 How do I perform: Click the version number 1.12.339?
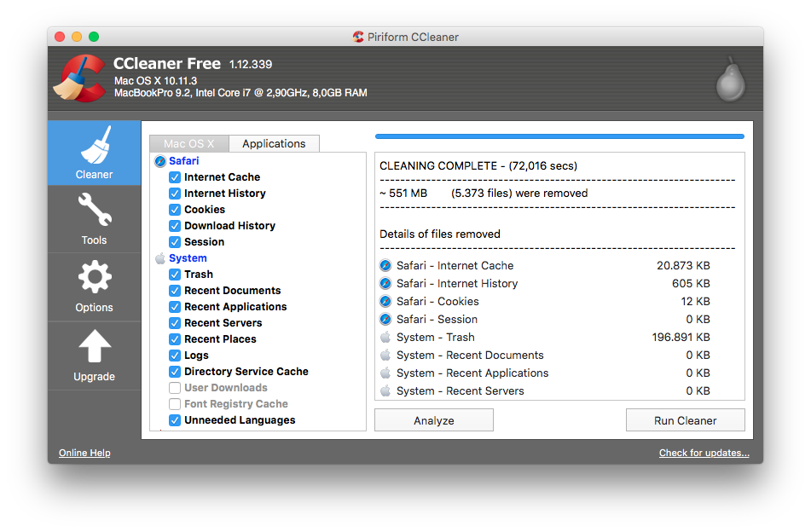click(251, 65)
